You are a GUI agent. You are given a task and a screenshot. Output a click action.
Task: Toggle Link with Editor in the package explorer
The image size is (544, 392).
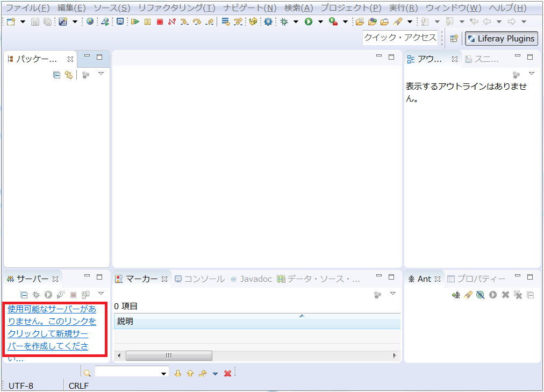pyautogui.click(x=68, y=75)
